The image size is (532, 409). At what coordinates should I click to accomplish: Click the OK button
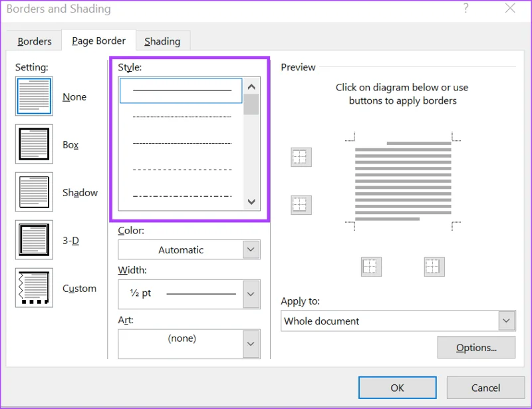pos(397,388)
